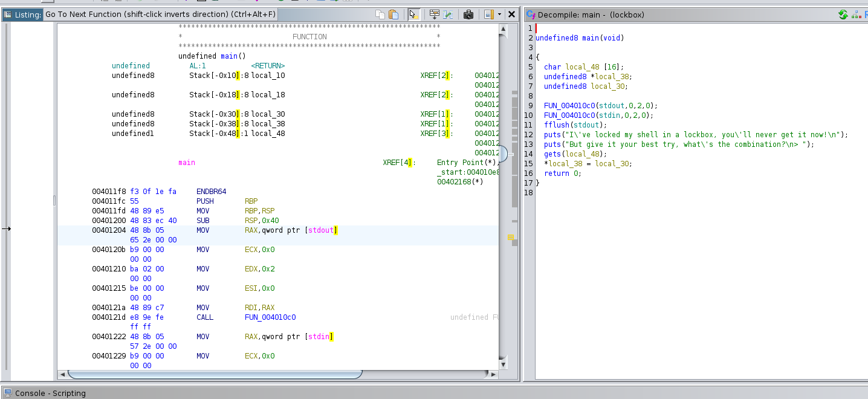
Task: Close the Listing panel with X
Action: click(511, 15)
